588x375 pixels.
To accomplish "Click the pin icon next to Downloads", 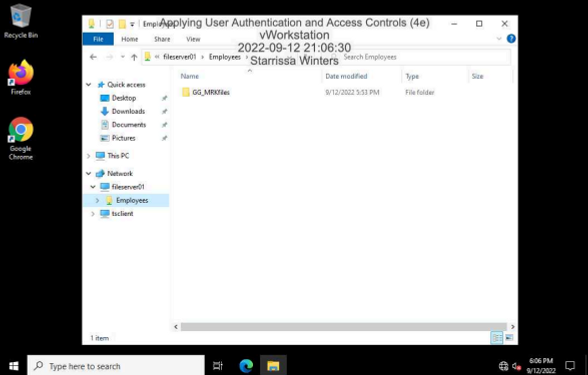I will click(164, 111).
